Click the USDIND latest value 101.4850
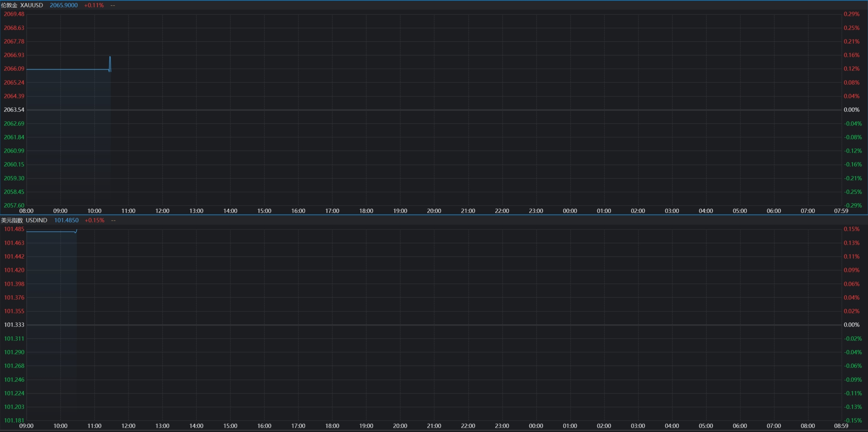Screen dimensions: 868x432 tap(66, 221)
